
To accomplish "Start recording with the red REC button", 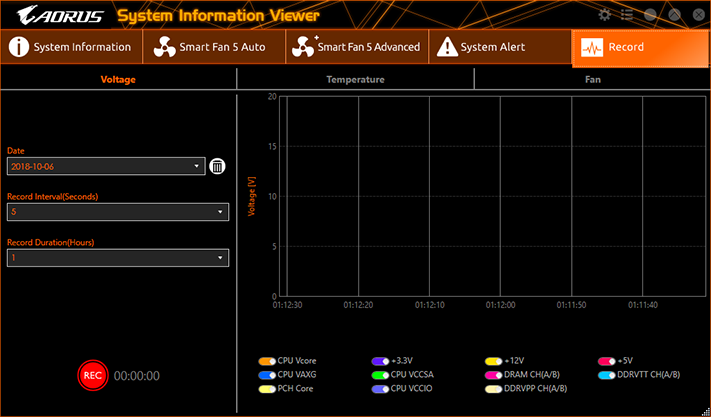I will pos(92,375).
